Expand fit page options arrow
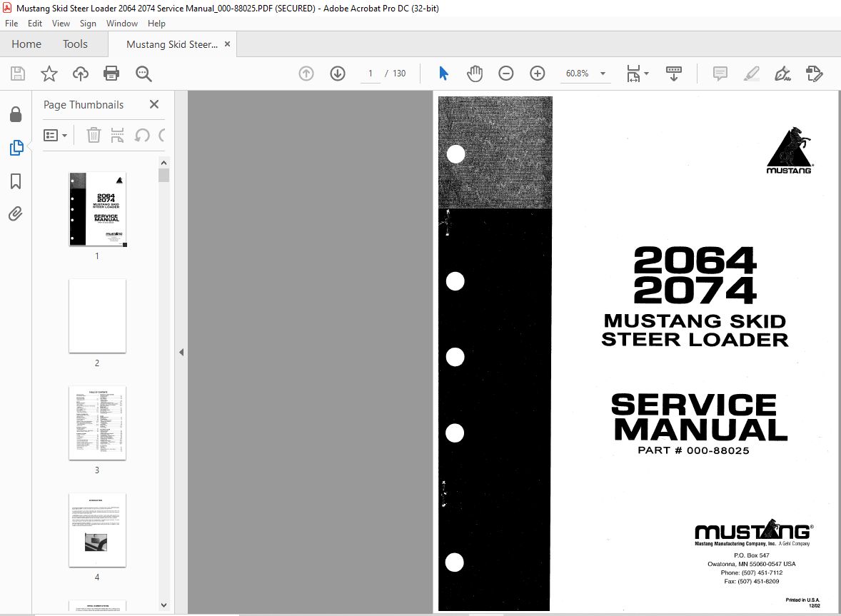The image size is (841, 616). [x=646, y=74]
